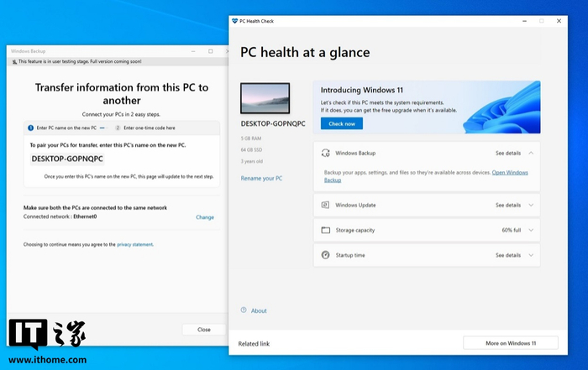Viewport: 588px width, 370px height.
Task: Click the Ethernet0 network name
Action: (x=85, y=216)
